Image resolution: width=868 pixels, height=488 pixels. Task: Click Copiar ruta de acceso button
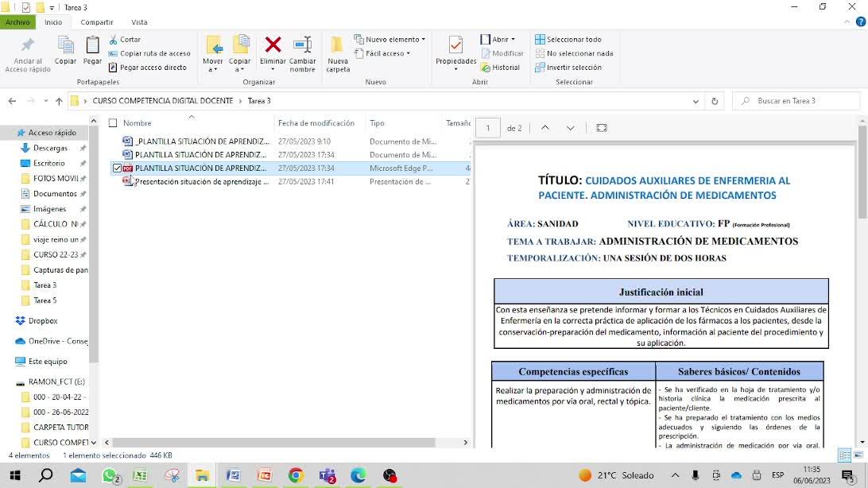coord(149,53)
